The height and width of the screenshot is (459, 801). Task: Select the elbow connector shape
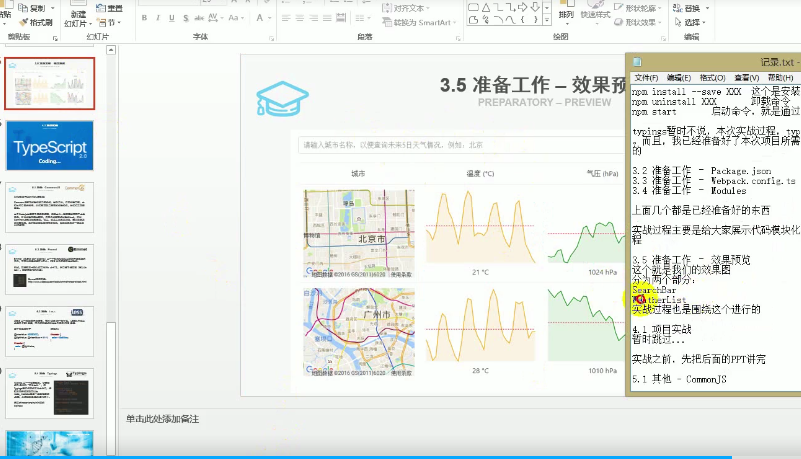click(498, 7)
